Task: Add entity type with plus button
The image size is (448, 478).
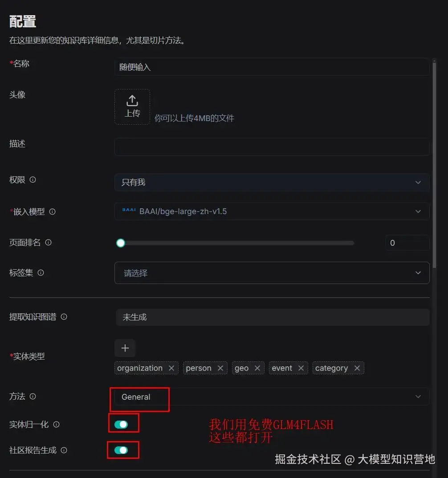Action: pos(125,348)
